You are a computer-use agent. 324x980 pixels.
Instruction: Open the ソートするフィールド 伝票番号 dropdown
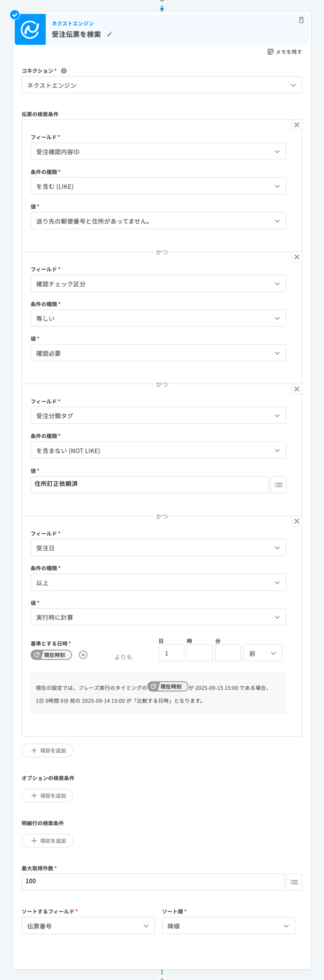88,925
